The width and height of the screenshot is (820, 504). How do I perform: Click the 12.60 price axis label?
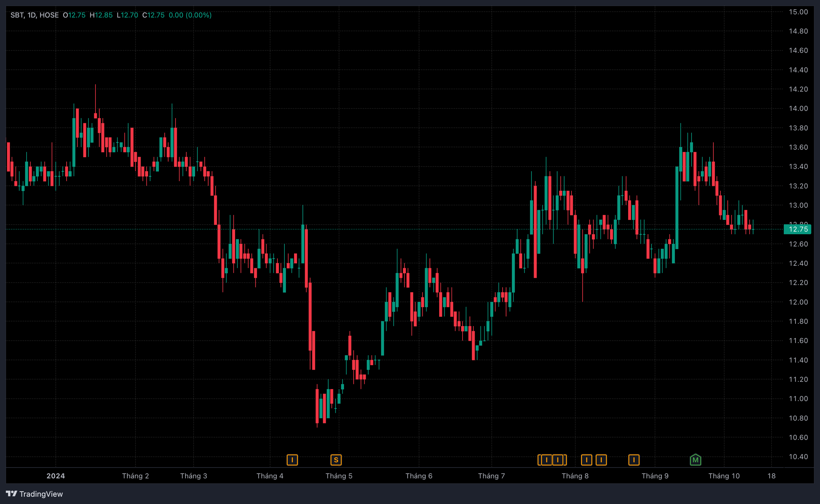[x=798, y=244]
